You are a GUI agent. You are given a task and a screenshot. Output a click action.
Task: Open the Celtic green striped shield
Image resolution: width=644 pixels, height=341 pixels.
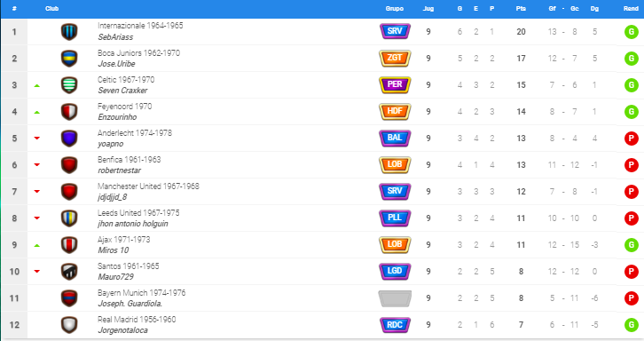(69, 85)
